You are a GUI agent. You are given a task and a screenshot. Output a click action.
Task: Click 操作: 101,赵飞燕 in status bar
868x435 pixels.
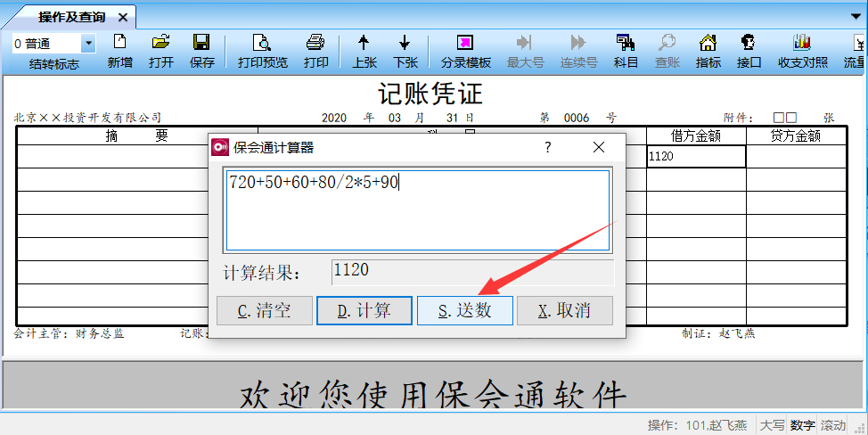tap(697, 425)
